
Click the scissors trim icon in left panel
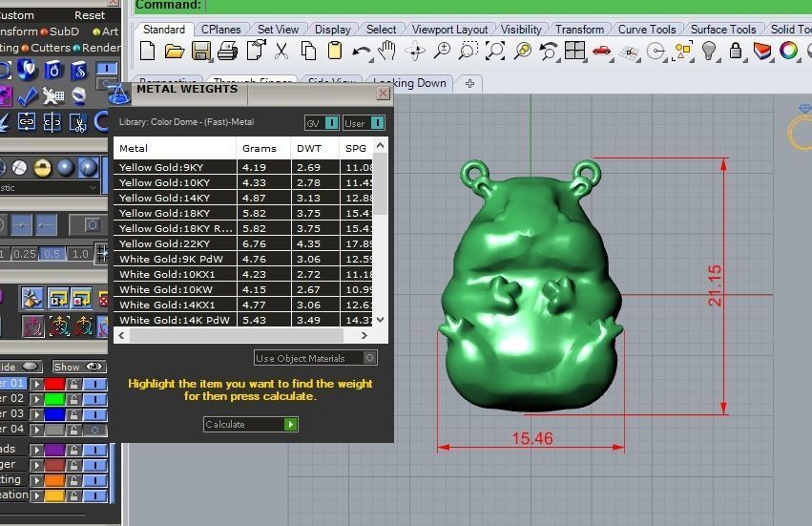(x=78, y=122)
